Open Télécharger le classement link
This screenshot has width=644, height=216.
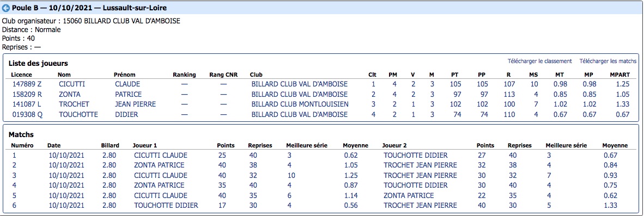coord(540,61)
